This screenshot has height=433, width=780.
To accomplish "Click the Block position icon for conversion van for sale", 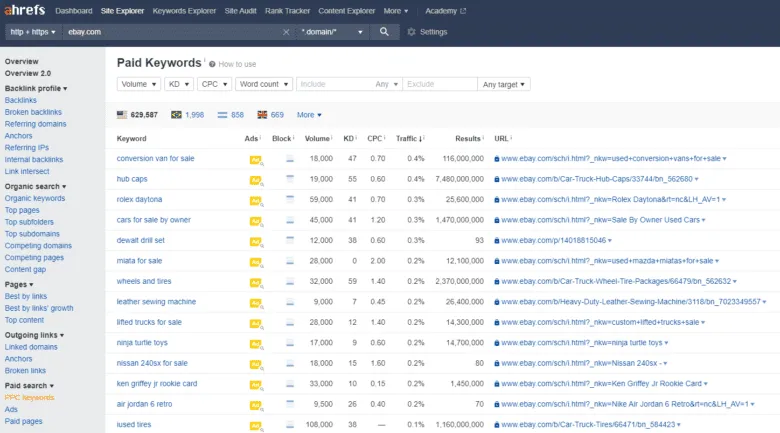I will coord(290,159).
